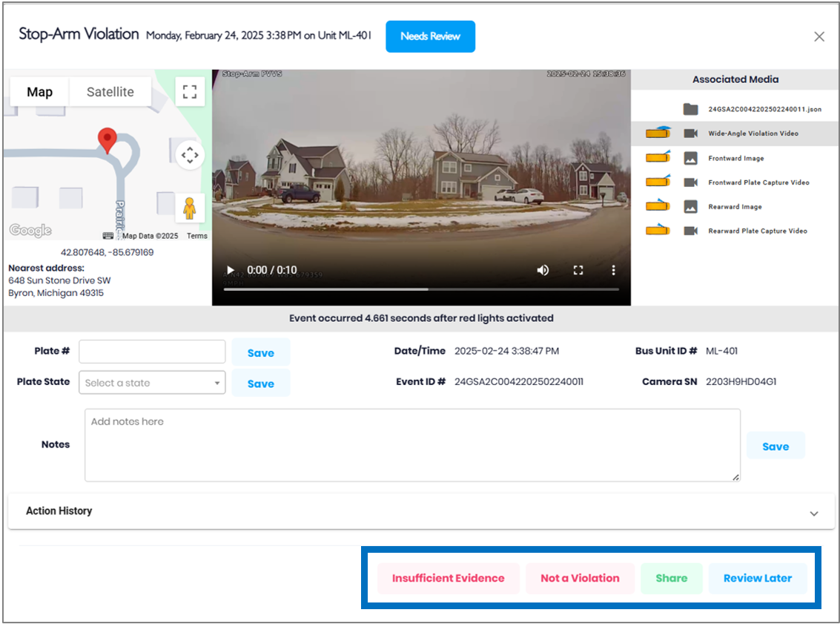Image resolution: width=840 pixels, height=624 pixels.
Task: Click the coordinates 42.807648, -85.679169
Action: [x=108, y=252]
